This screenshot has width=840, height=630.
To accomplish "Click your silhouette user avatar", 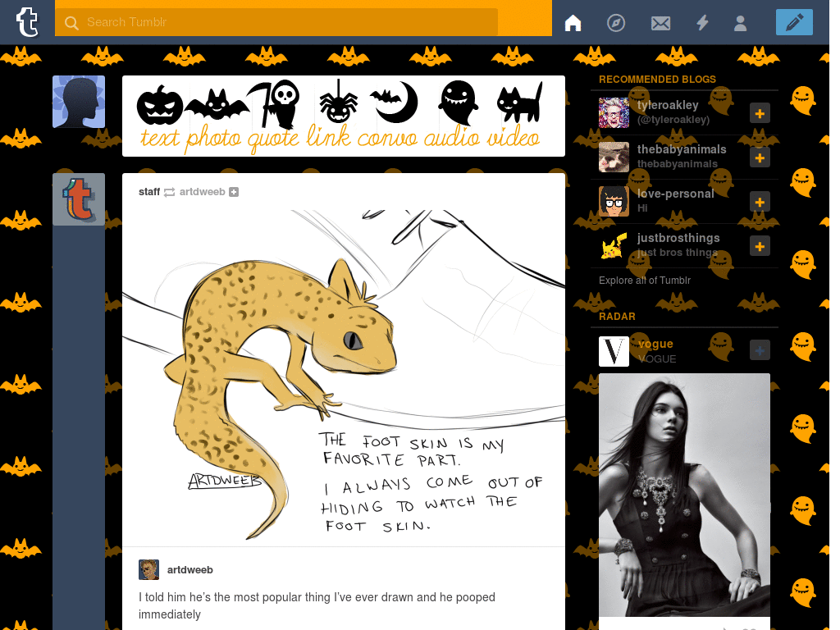I will pos(79,102).
